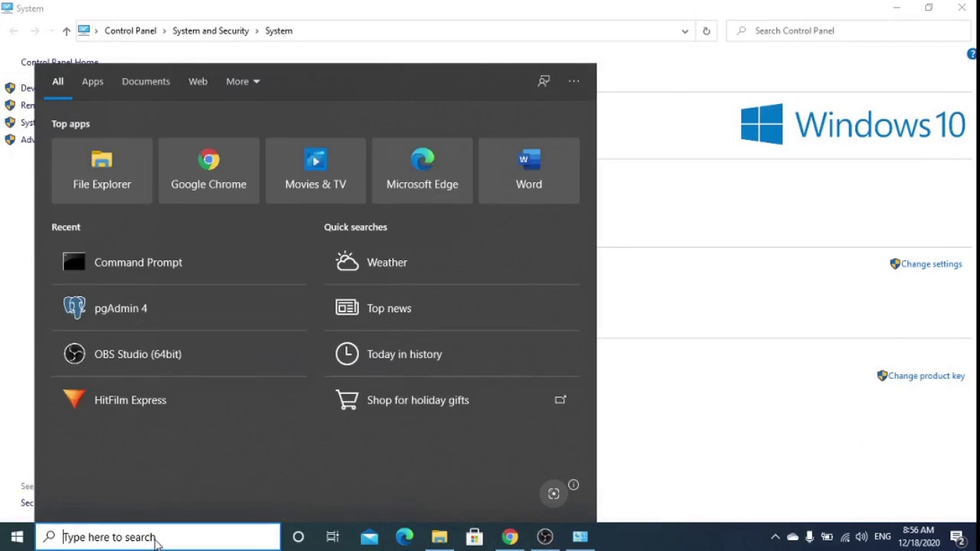Search with a screenshot icon
The width and height of the screenshot is (980, 551).
point(554,494)
